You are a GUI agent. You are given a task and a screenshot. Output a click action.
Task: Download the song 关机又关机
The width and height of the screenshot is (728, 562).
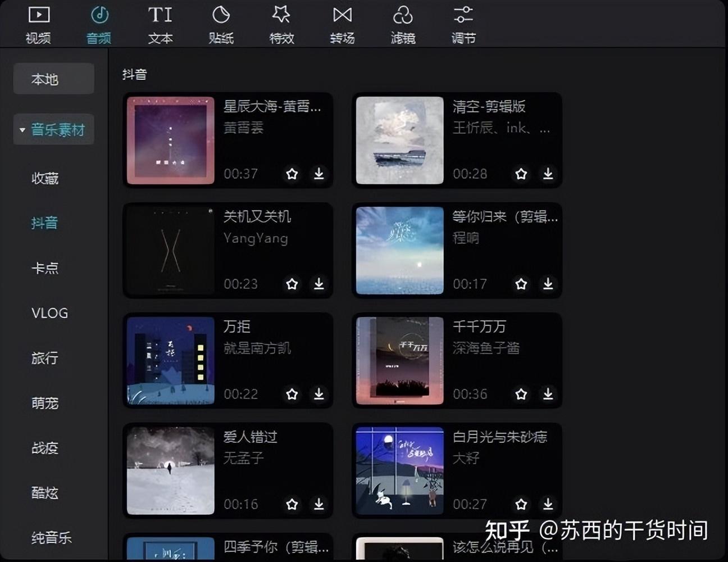point(319,284)
